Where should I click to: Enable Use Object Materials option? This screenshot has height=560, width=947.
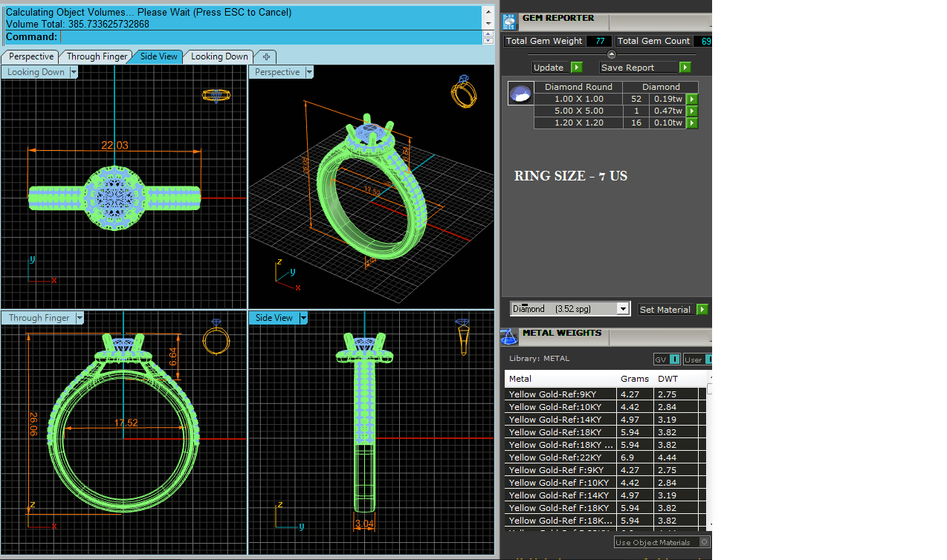[704, 542]
